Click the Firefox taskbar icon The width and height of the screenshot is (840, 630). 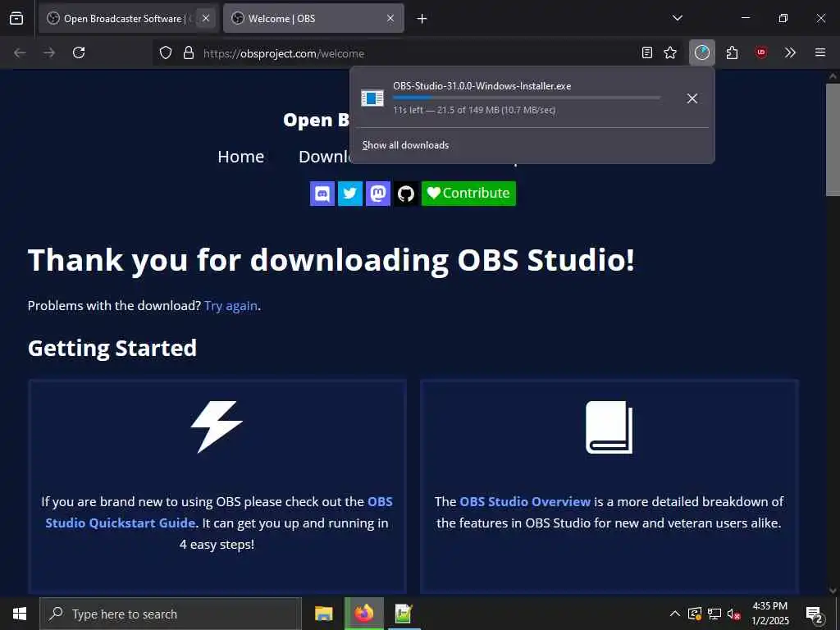click(363, 614)
